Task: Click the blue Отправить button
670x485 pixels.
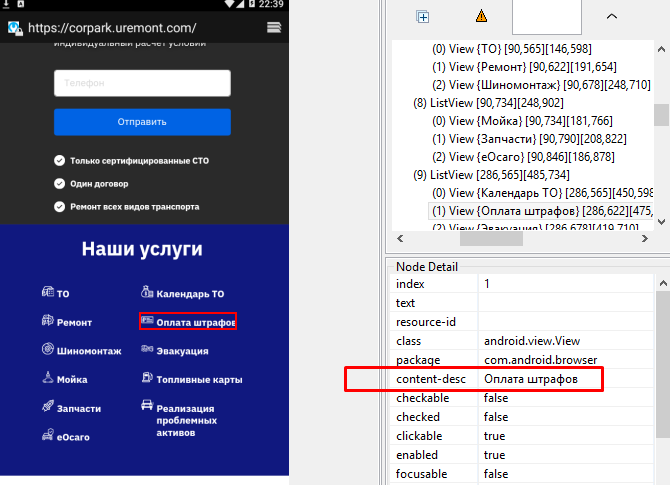Action: click(142, 122)
